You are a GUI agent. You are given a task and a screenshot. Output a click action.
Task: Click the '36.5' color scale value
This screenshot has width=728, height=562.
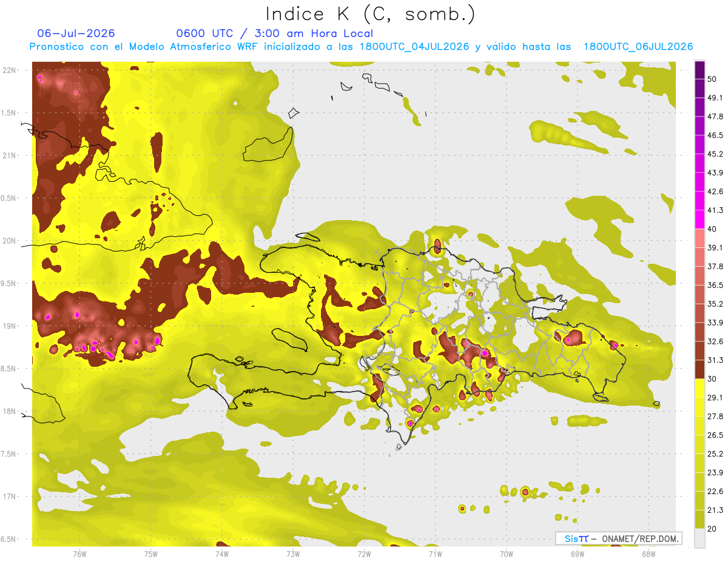715,286
